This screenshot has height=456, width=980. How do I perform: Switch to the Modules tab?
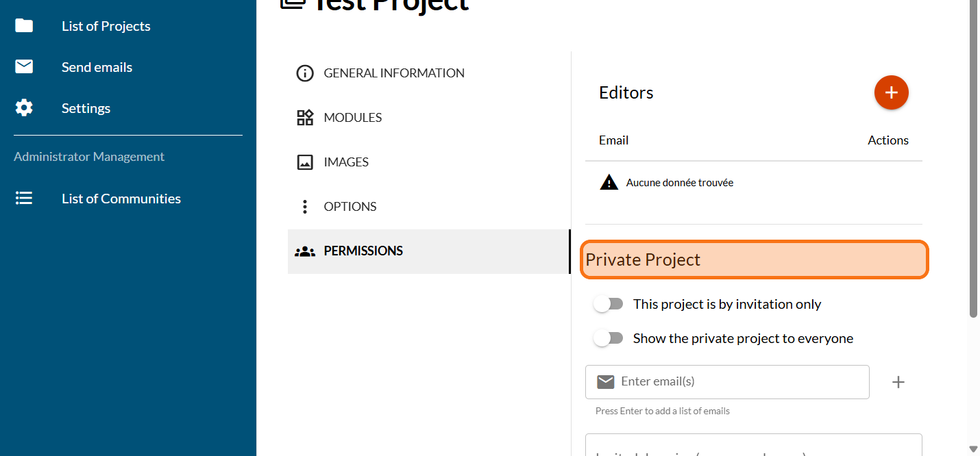353,118
